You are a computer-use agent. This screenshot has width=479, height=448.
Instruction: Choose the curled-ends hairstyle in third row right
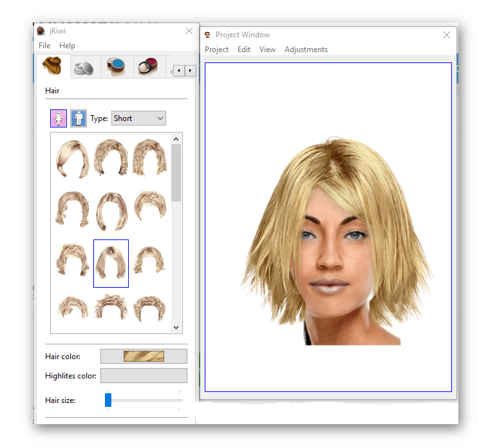149,259
